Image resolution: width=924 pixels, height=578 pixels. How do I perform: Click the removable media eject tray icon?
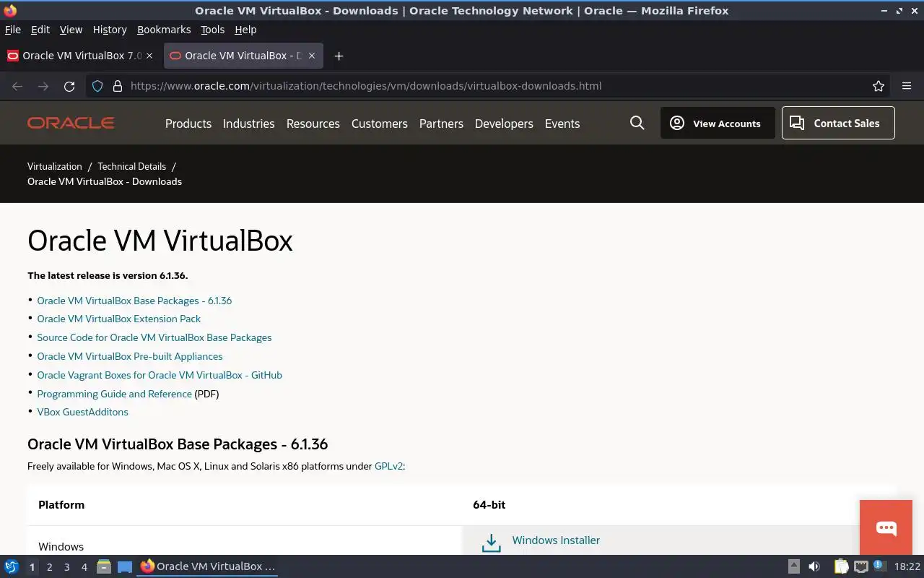tap(793, 566)
